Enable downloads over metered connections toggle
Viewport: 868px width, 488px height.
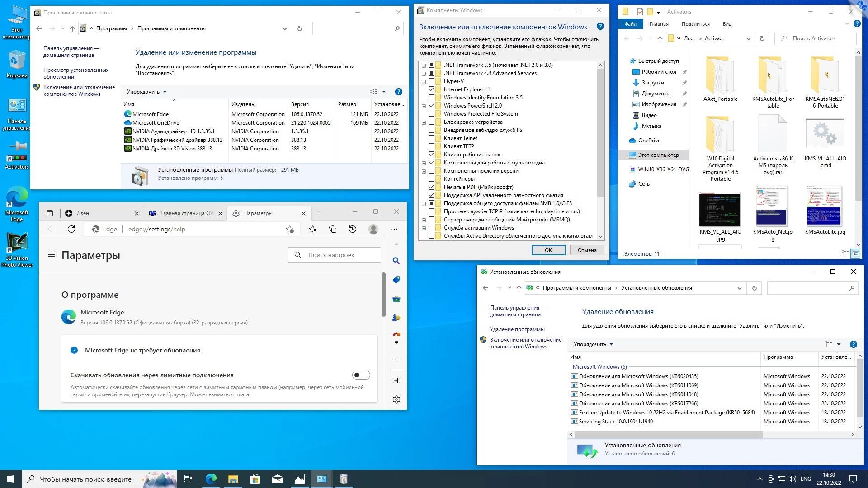pos(360,375)
